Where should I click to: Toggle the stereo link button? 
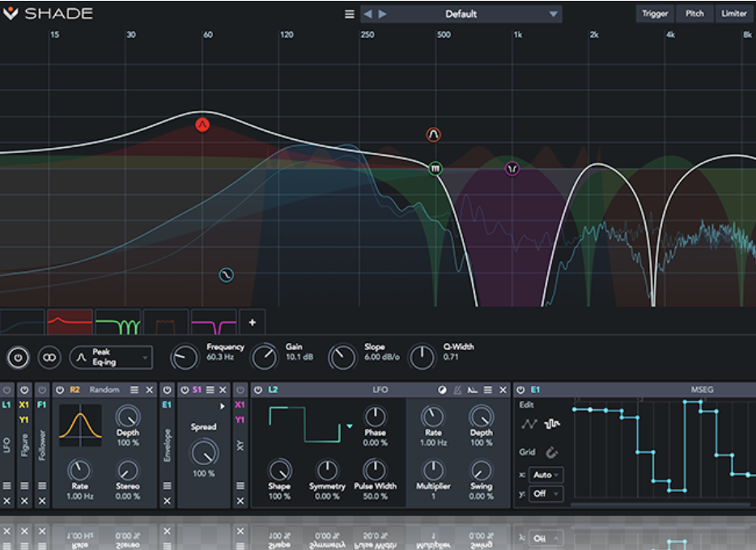point(49,357)
